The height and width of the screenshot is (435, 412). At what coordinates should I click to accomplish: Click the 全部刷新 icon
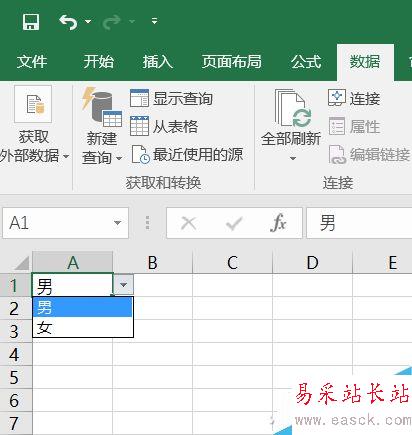pos(292,108)
